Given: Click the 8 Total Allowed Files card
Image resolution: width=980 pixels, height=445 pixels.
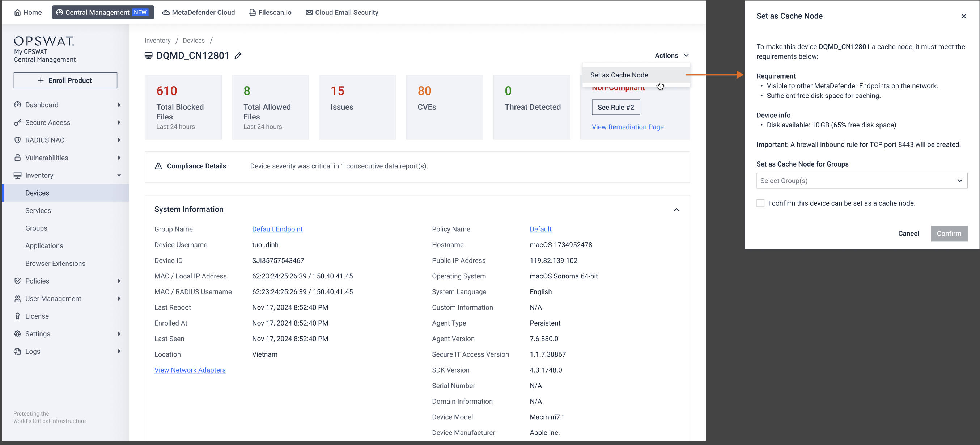Looking at the screenshot, I should pyautogui.click(x=270, y=107).
